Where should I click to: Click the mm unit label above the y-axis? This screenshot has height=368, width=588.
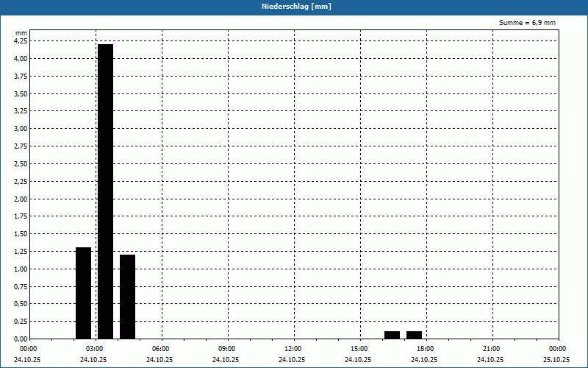tap(21, 33)
